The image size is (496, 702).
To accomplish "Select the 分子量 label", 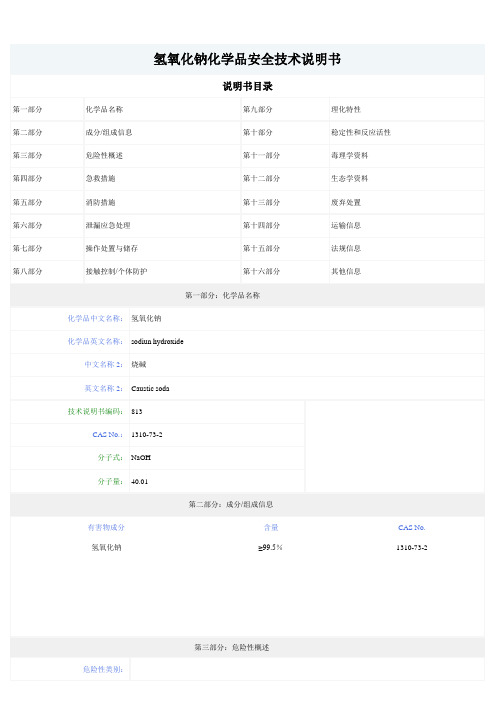I will pos(111,481).
